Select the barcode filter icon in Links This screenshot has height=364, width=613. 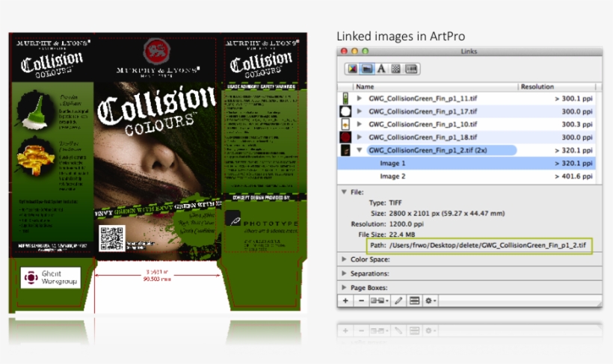pos(411,69)
